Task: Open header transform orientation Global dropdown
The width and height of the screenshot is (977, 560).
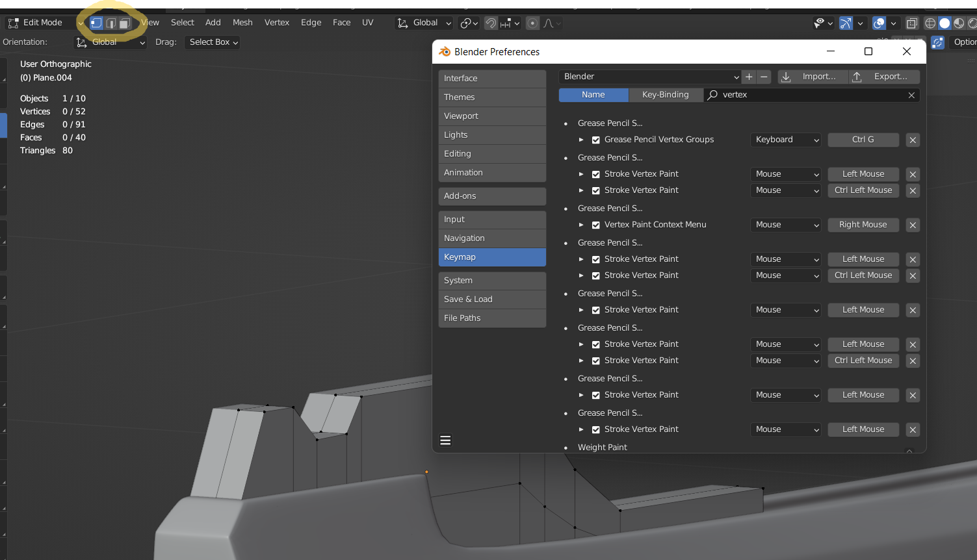Action: [424, 23]
